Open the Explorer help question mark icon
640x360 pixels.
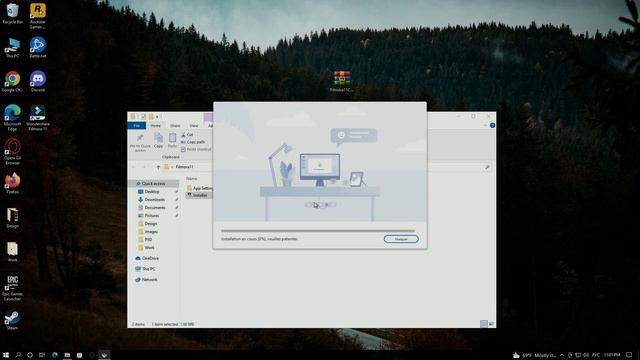point(492,125)
